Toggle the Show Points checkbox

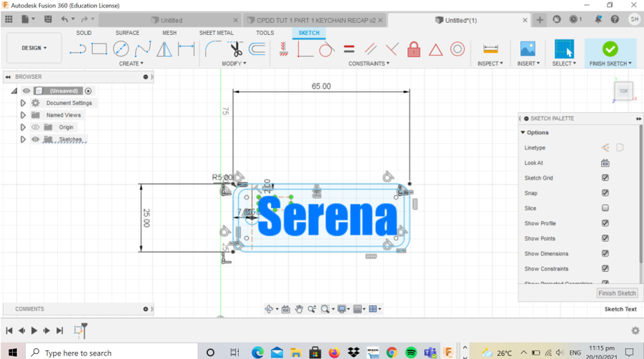[x=605, y=238]
